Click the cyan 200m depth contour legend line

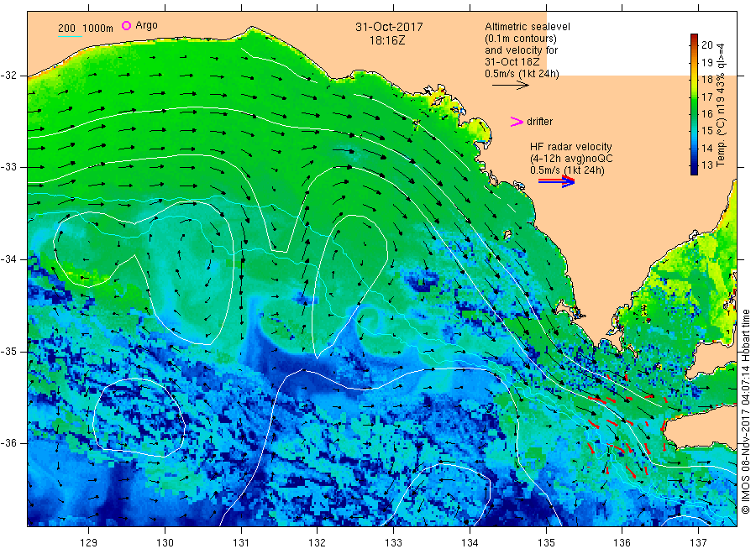[70, 36]
